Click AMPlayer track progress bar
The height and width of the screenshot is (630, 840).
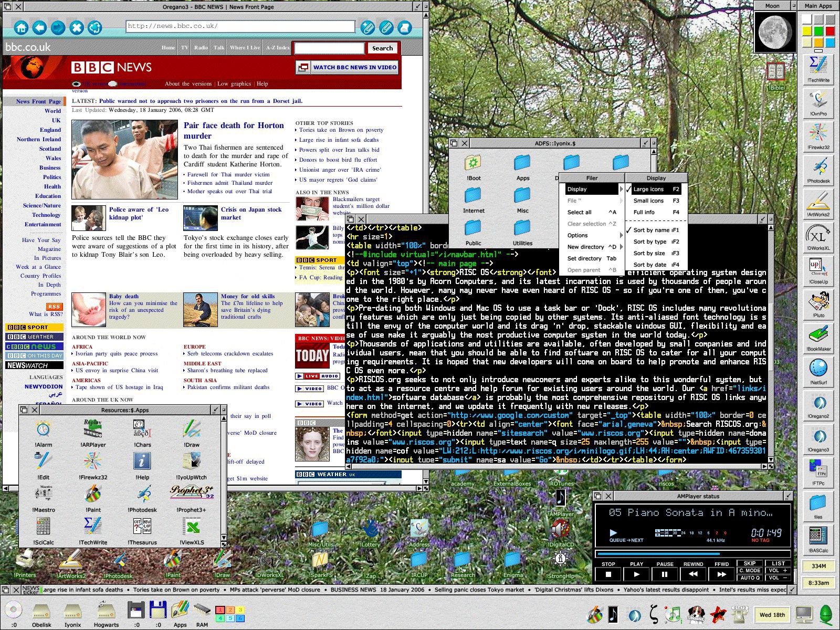click(693, 553)
